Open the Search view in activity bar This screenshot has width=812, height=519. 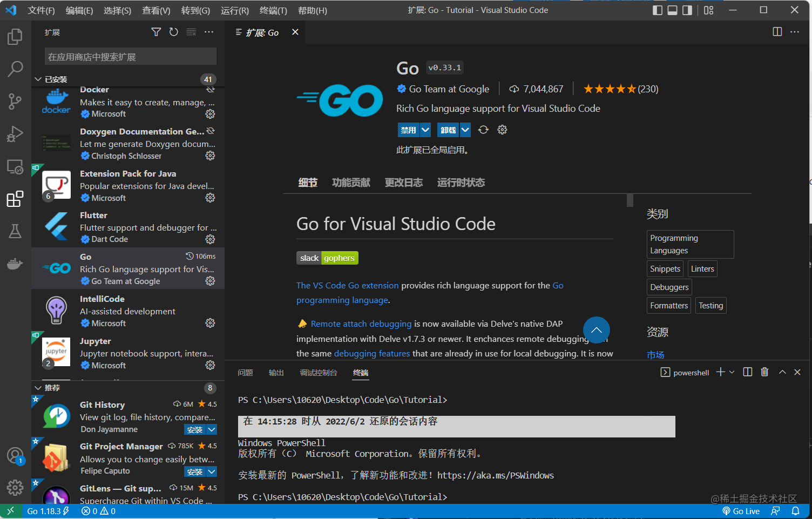(x=15, y=69)
